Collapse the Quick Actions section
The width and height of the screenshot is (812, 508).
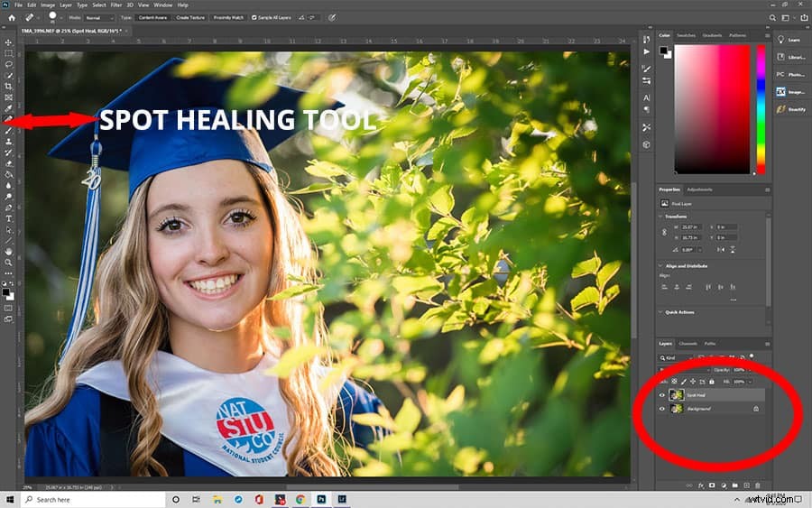[x=660, y=312]
